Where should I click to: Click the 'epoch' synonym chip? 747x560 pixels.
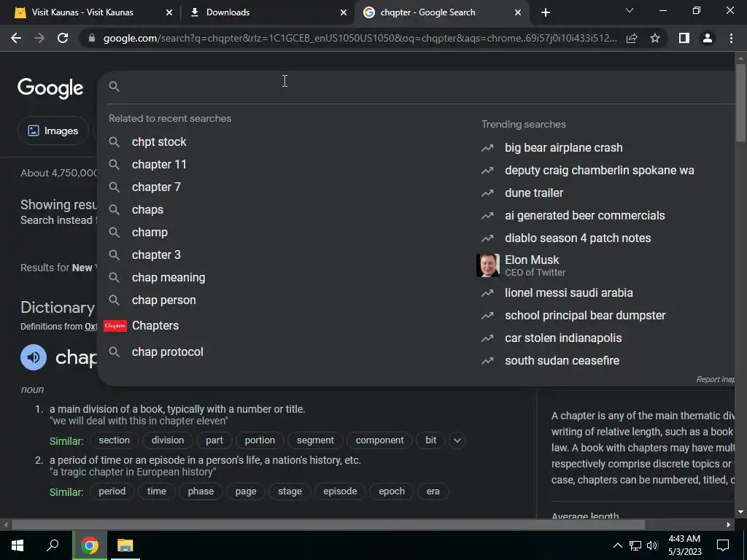392,491
